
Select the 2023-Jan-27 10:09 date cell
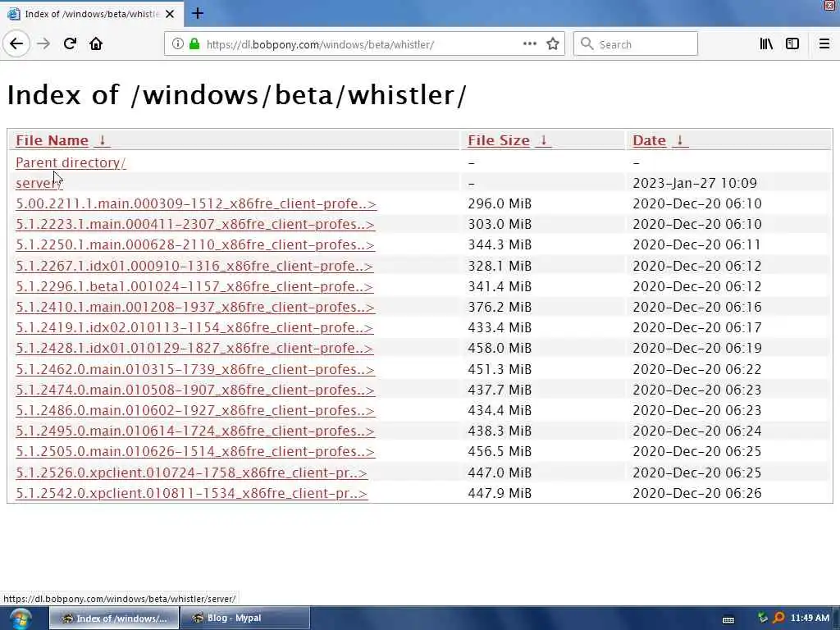click(x=695, y=183)
